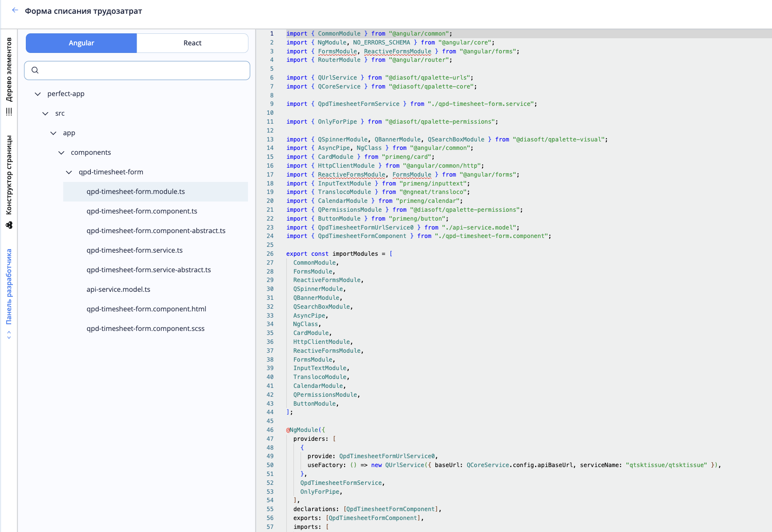
Task: Click the file search input field
Action: click(142, 70)
